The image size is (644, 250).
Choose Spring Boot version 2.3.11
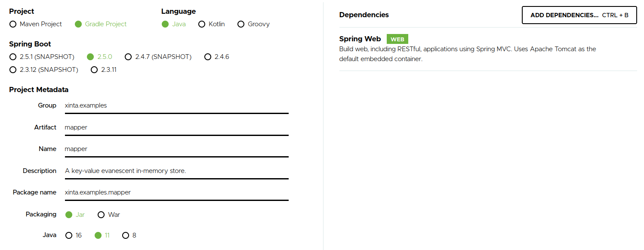coord(94,70)
